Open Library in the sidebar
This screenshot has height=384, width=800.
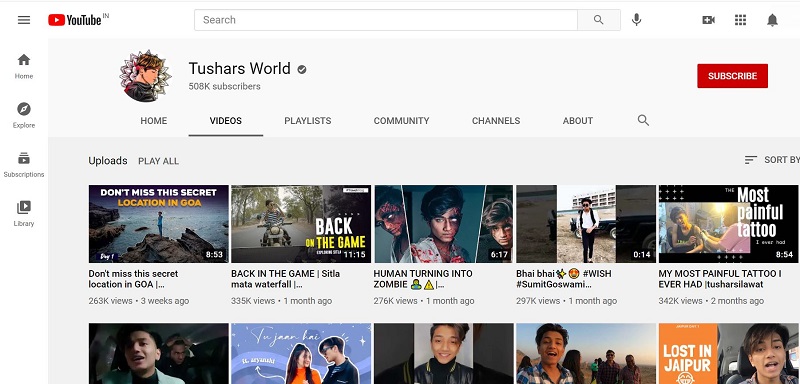pos(24,213)
